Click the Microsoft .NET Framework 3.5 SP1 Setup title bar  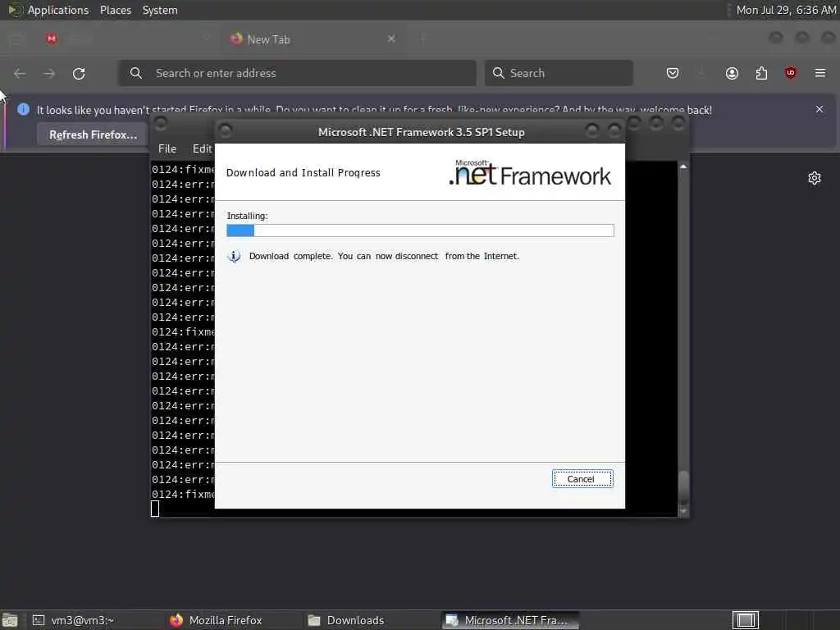(x=421, y=132)
